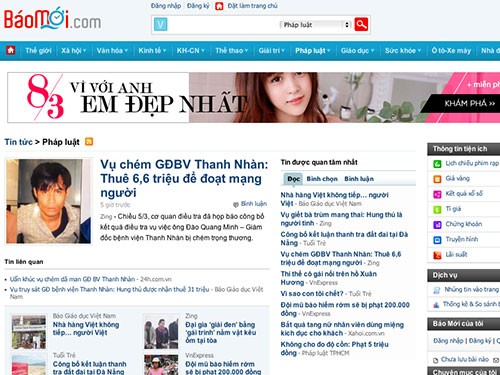500x375 pixels.
Task: Click the red home icon beside Đặt làm trang chủ
Action: point(219,6)
